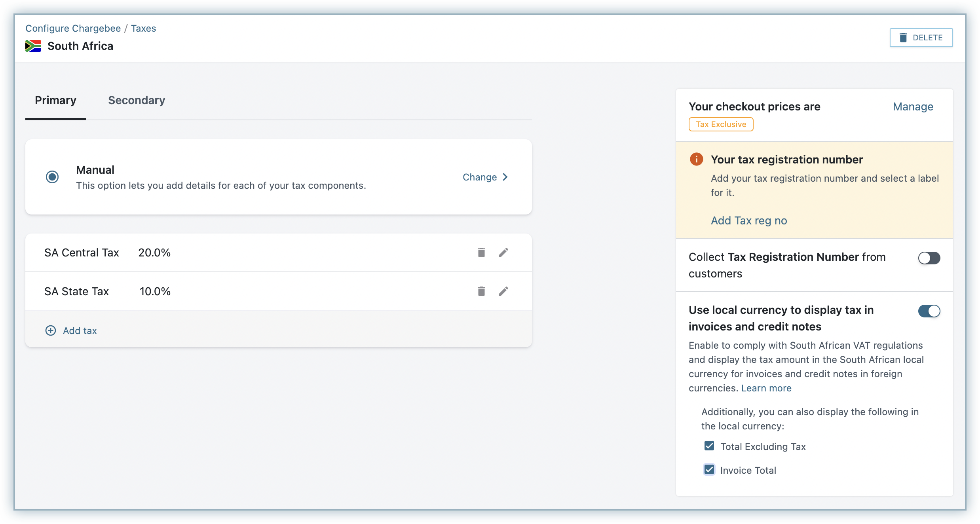Enable Collect Tax Registration Number toggle
Image resolution: width=980 pixels, height=524 pixels.
929,258
